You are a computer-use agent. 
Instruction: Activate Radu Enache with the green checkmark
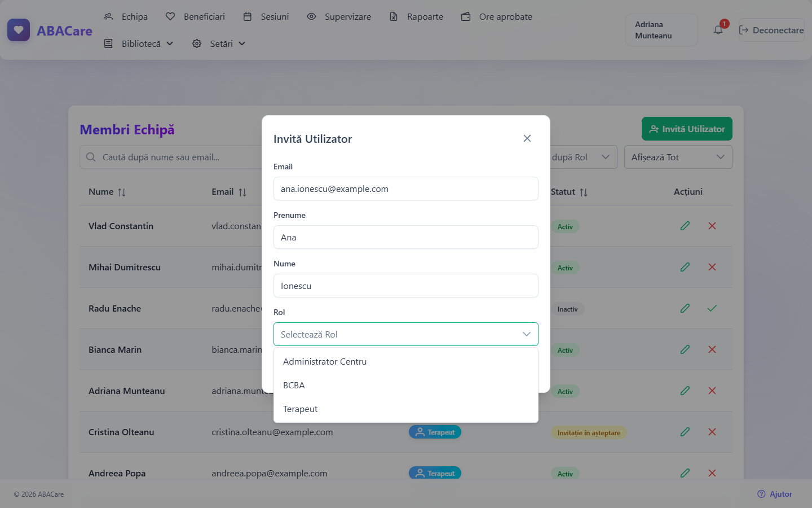tap(712, 308)
